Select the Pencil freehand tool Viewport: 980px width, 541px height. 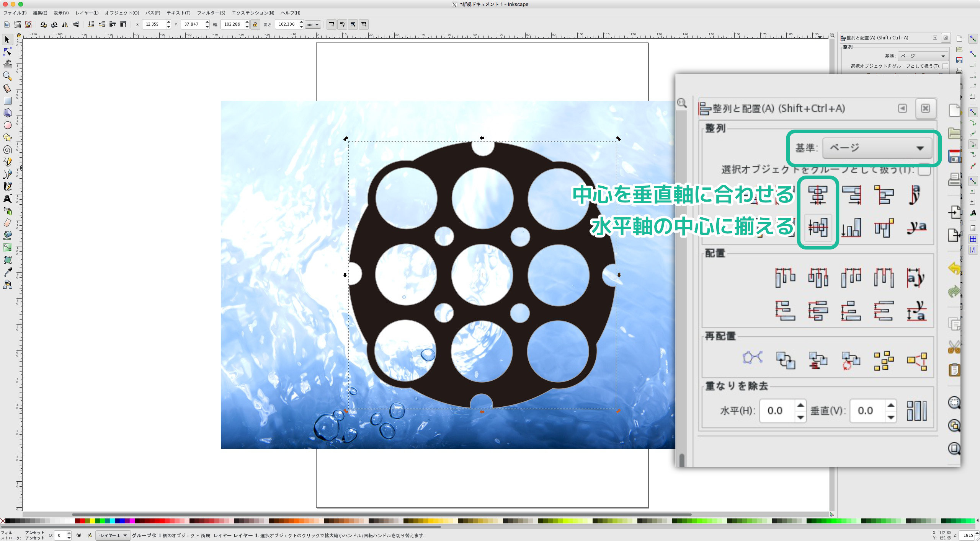(7, 162)
